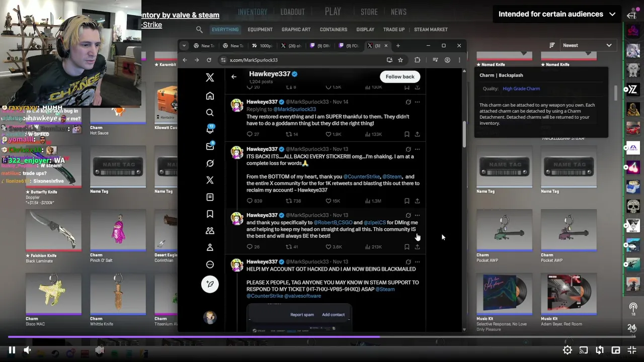Go back using the Hawkeye337 profile arrow

(x=233, y=76)
